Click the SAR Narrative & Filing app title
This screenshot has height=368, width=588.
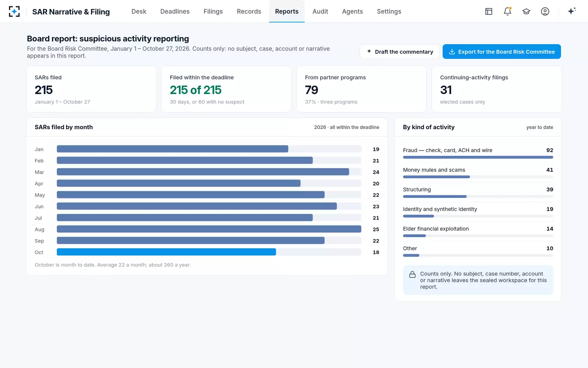(x=71, y=12)
